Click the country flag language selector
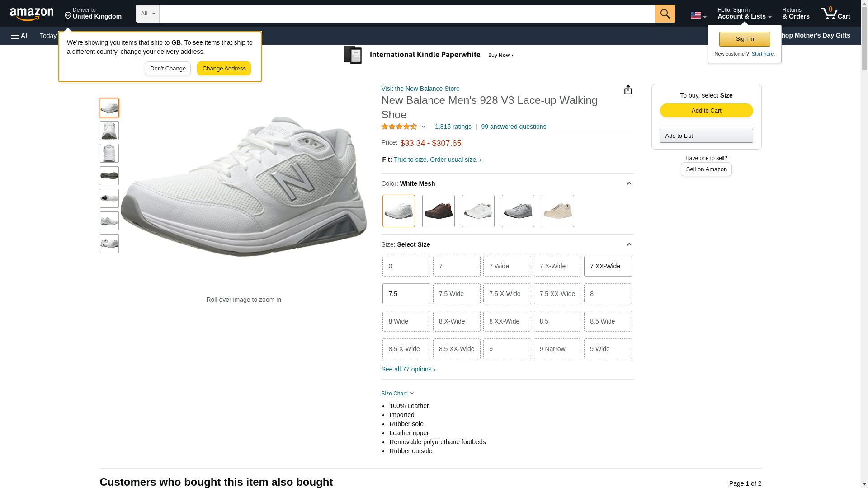 pos(698,15)
